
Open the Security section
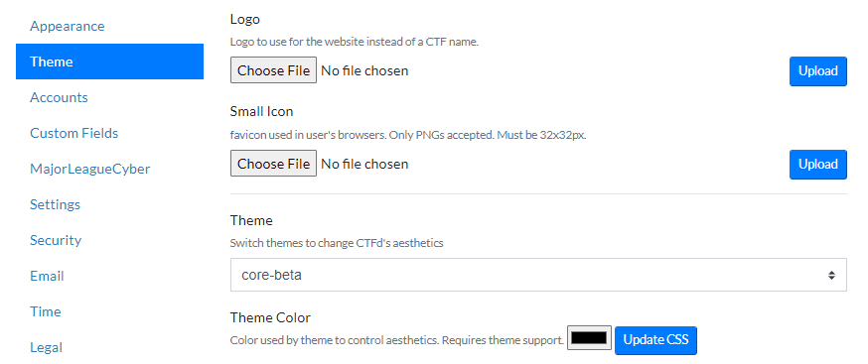pyautogui.click(x=56, y=240)
